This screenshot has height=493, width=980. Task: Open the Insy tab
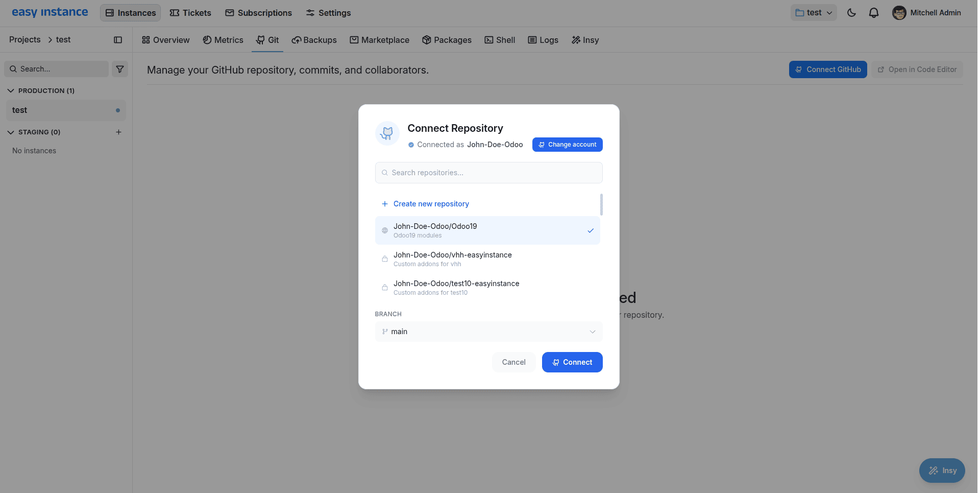point(585,40)
